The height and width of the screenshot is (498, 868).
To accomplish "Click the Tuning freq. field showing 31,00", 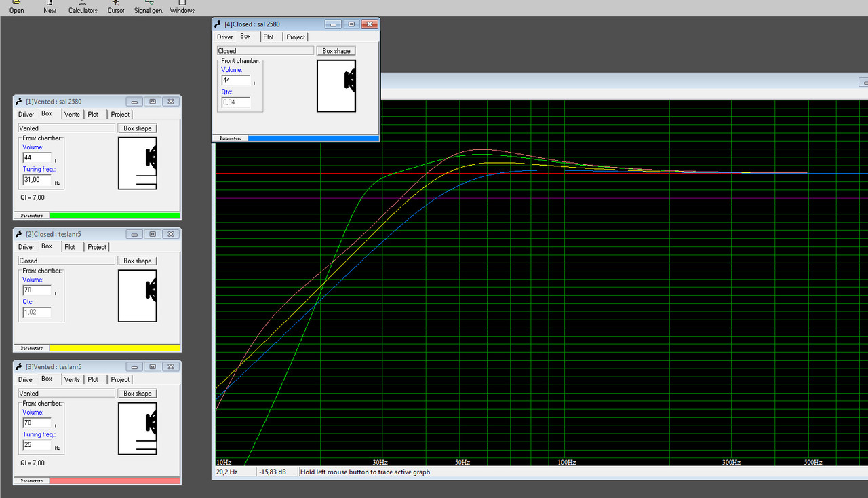I will (37, 180).
